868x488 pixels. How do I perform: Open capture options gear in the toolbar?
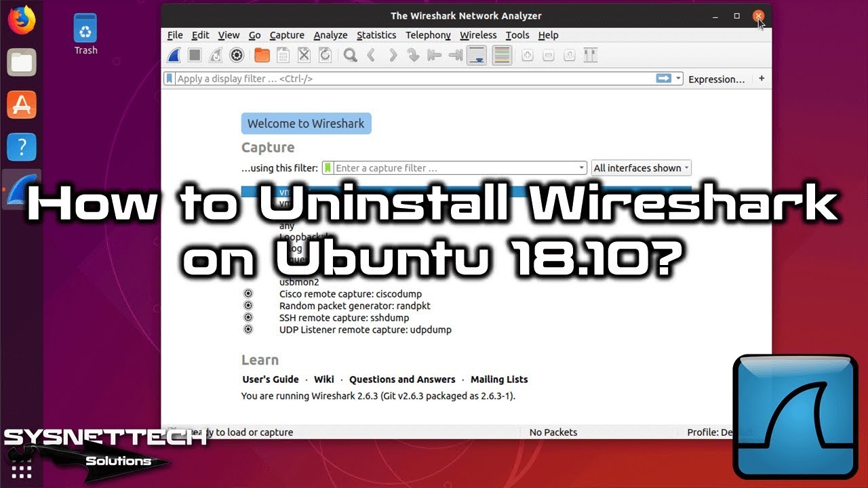(237, 55)
